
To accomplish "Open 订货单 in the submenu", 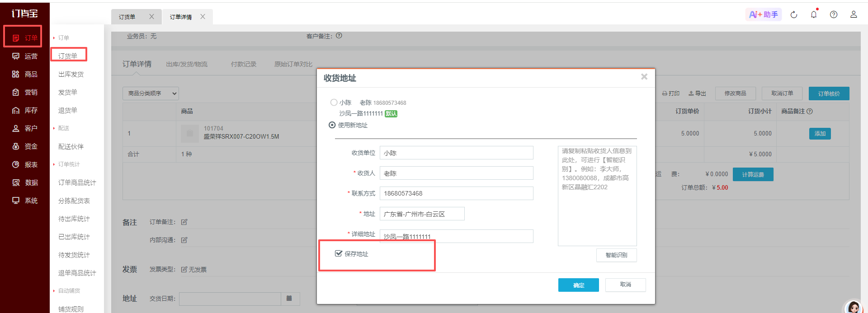I will (68, 56).
